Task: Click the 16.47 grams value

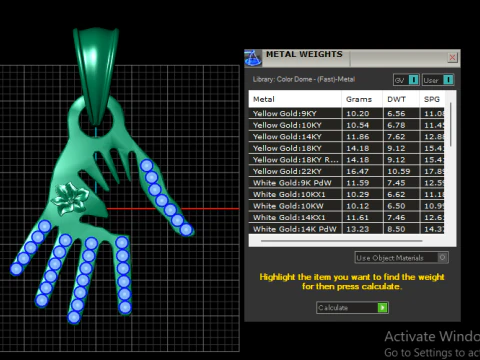Action: (x=358, y=171)
